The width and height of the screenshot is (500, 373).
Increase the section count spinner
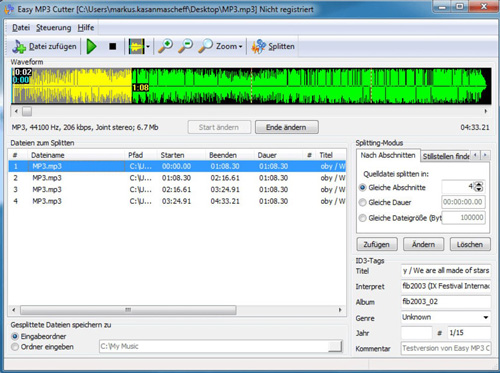click(x=479, y=184)
